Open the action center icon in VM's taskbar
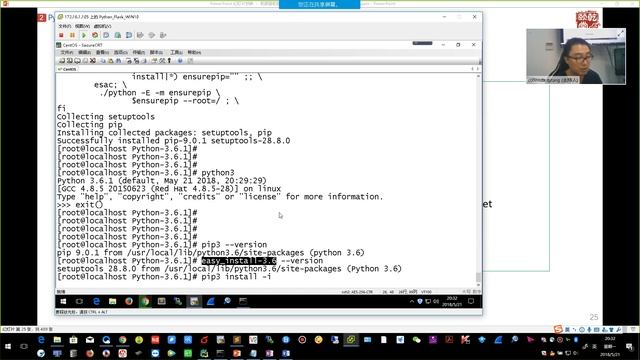 (471, 301)
